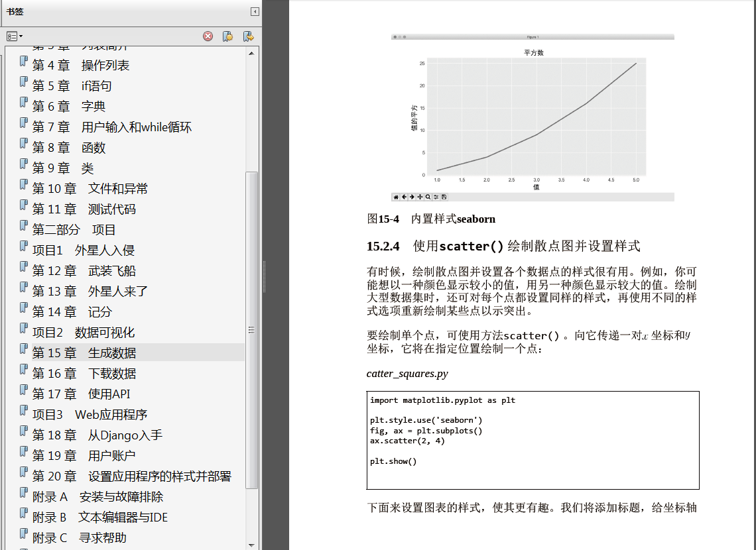Click the code line plt.show()

click(393, 461)
